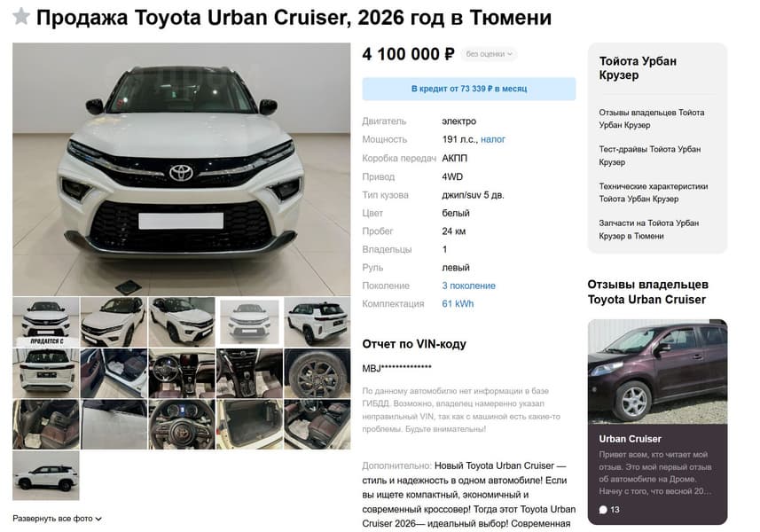Viewport: 760px width, 532px height.
Task: Select the side profile thumbnail in last row
Action: [45, 475]
